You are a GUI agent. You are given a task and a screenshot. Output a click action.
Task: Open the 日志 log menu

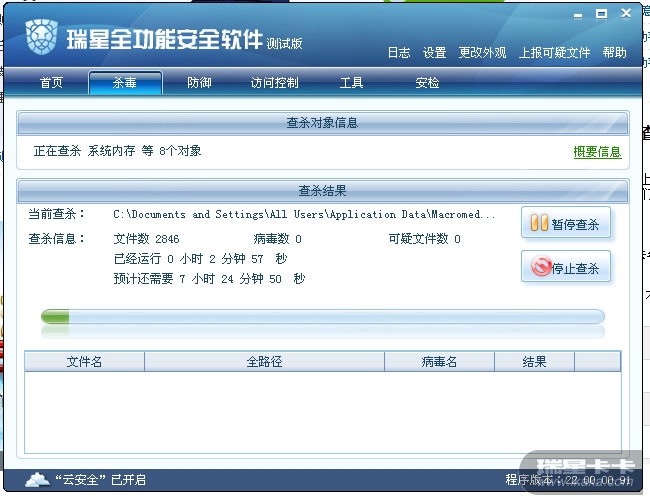tap(399, 53)
